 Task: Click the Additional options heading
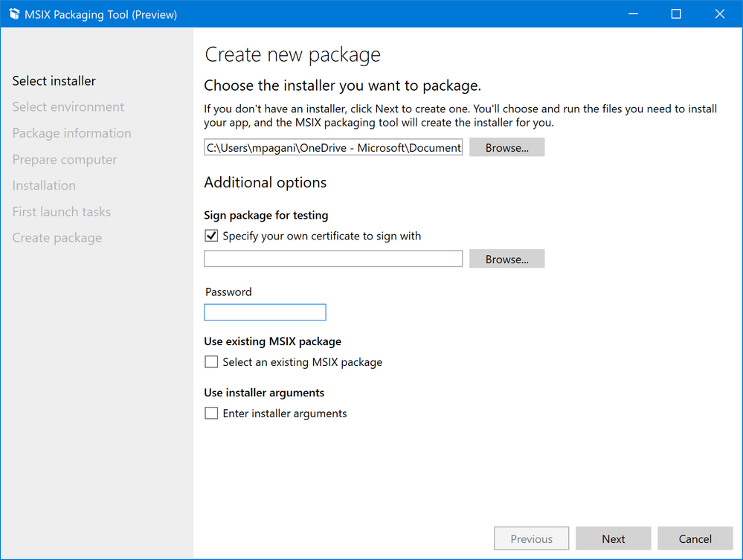coord(266,182)
